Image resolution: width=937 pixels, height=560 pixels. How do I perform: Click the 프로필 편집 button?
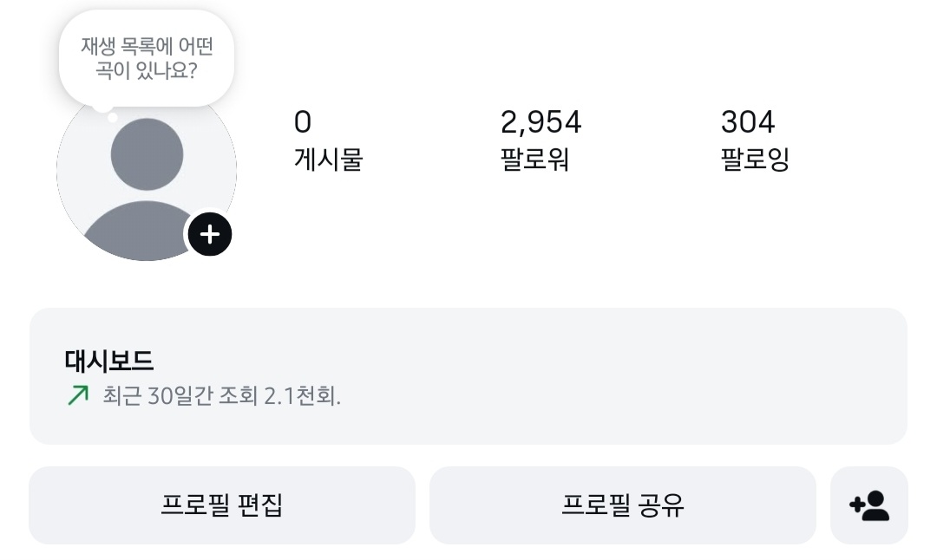pos(222,505)
